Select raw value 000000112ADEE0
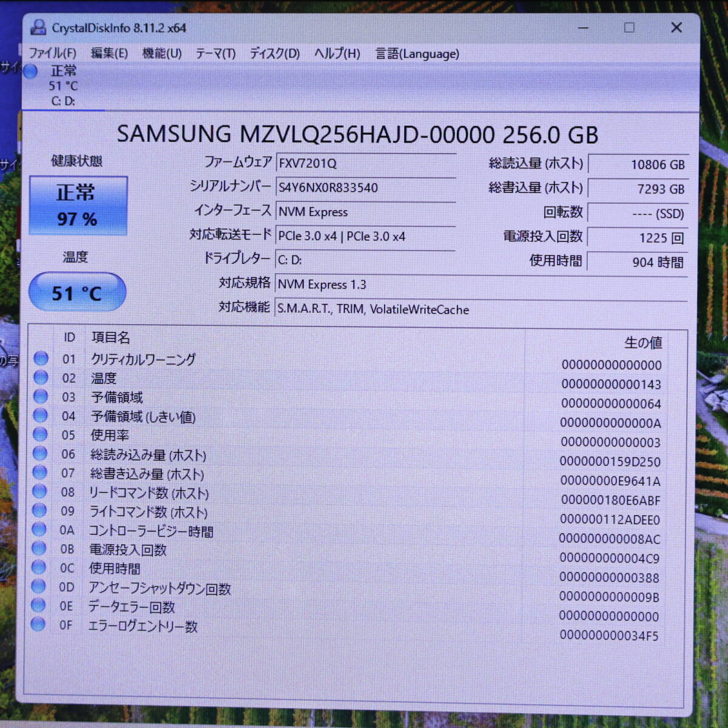728x728 pixels. (x=610, y=520)
